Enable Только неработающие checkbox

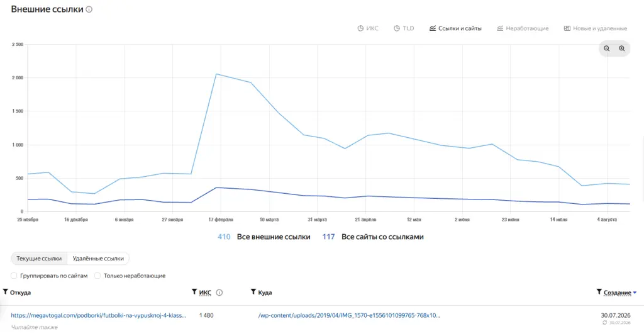coord(97,276)
